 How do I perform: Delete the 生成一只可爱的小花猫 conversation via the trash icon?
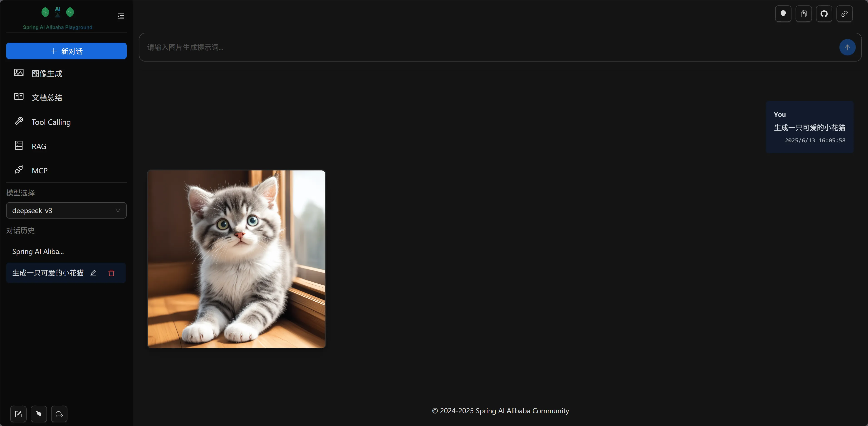[x=111, y=273]
